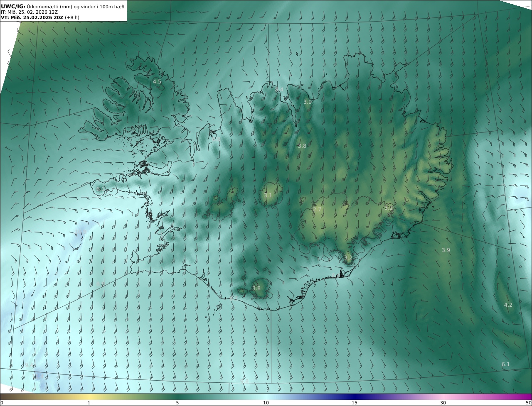Click the title text 'Úrkomumætti (mm) og vindur í 100m hæð'
Image resolution: width=532 pixels, height=406 pixels.
[x=75, y=6]
